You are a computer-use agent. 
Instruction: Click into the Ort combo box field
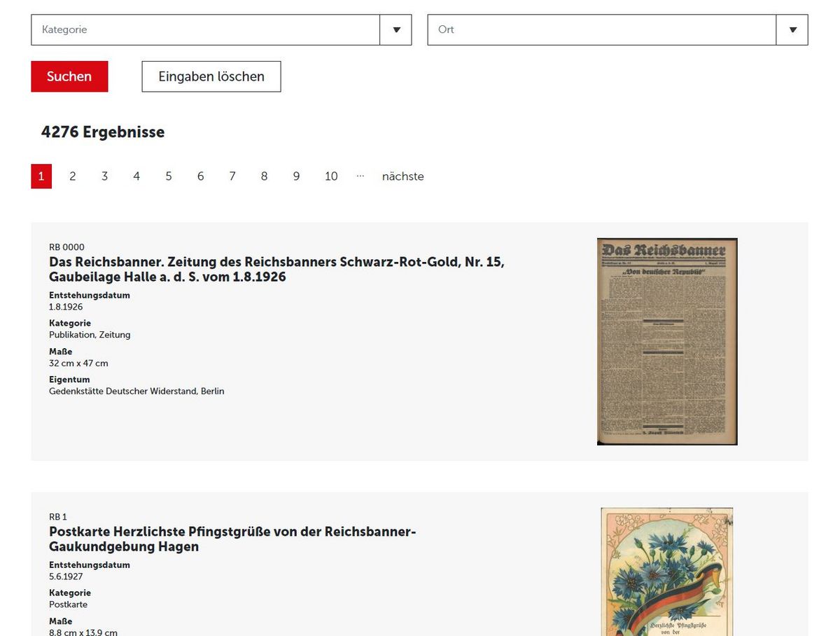pos(601,30)
